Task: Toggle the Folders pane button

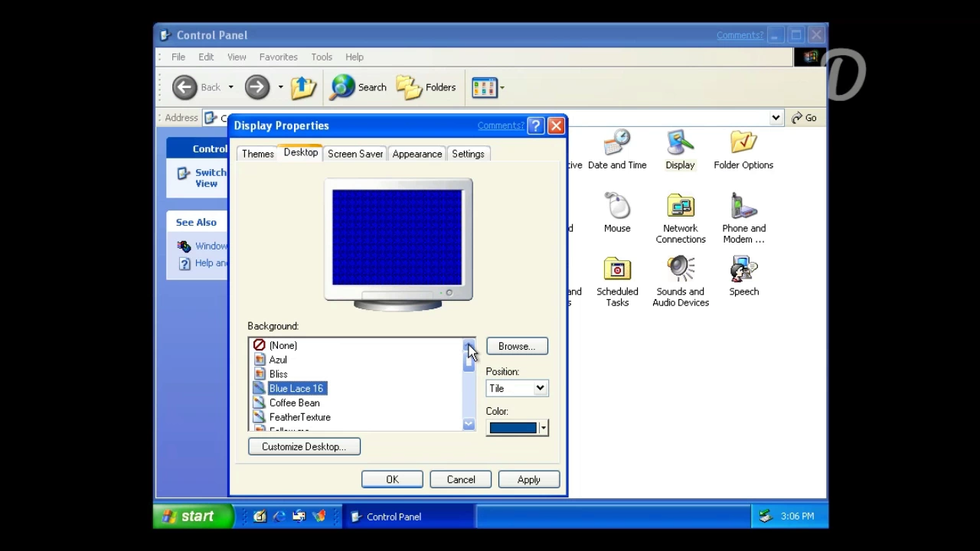Action: click(x=426, y=87)
